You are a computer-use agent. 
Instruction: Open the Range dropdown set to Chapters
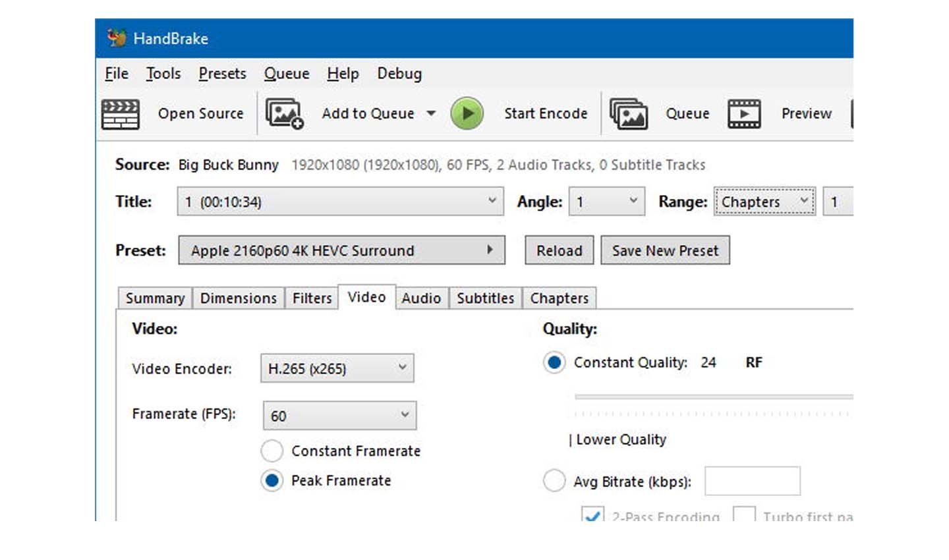click(764, 202)
